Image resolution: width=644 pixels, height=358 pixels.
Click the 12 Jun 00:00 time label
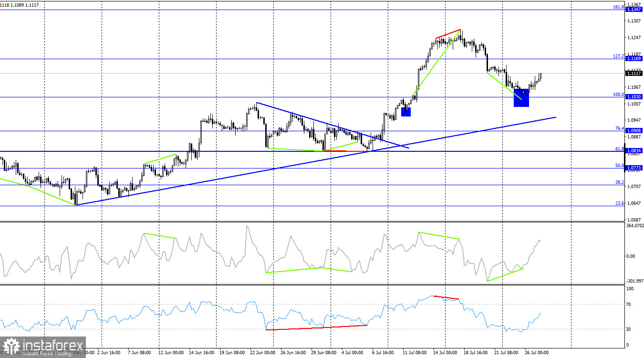tap(170, 353)
